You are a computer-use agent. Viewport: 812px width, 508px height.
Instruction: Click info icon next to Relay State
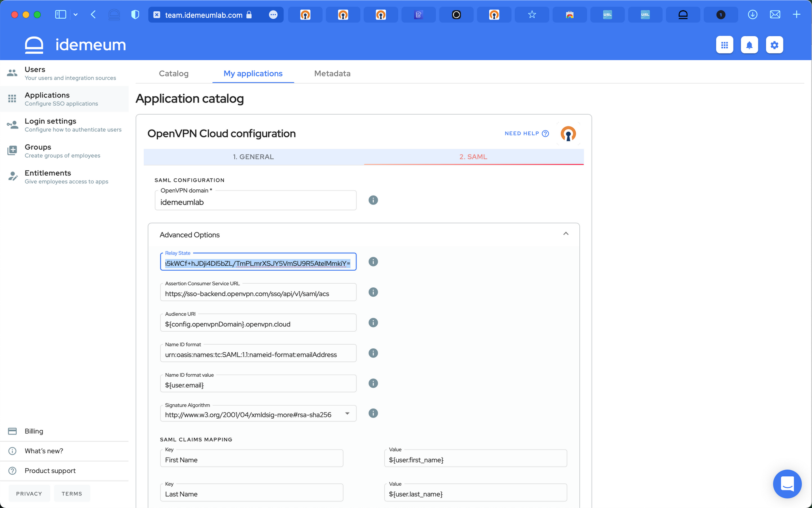click(x=373, y=262)
